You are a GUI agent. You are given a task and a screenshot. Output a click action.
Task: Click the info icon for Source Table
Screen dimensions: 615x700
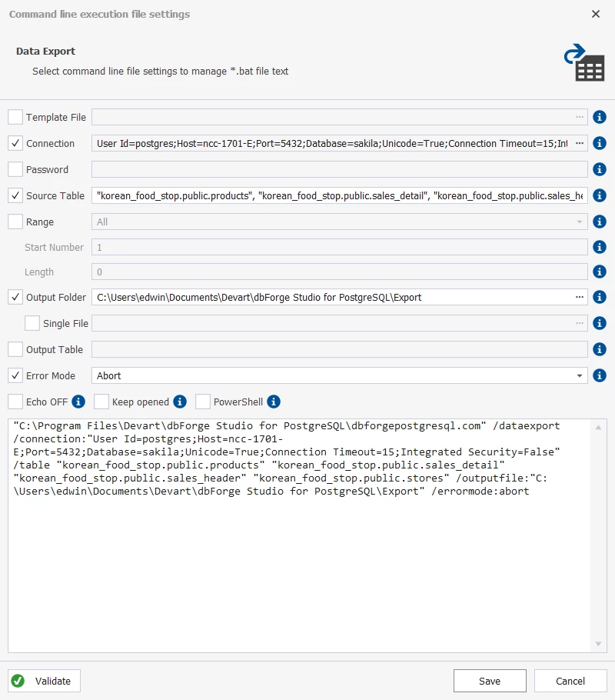(x=600, y=195)
